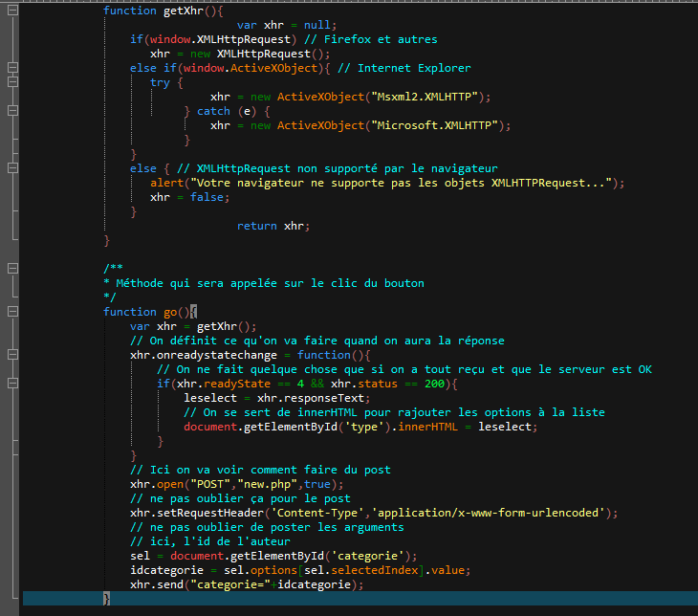Place cursor on return xhr statement

pyautogui.click(x=273, y=226)
